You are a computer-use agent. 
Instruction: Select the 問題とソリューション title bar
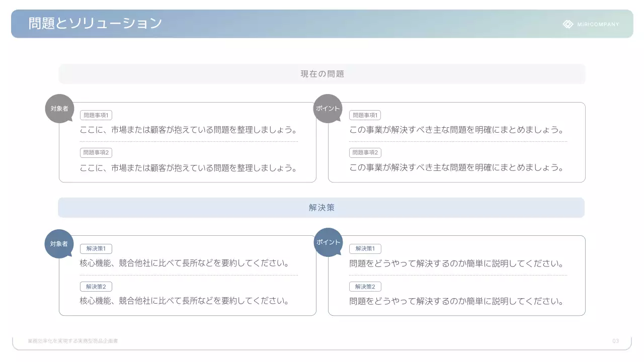[x=94, y=23]
